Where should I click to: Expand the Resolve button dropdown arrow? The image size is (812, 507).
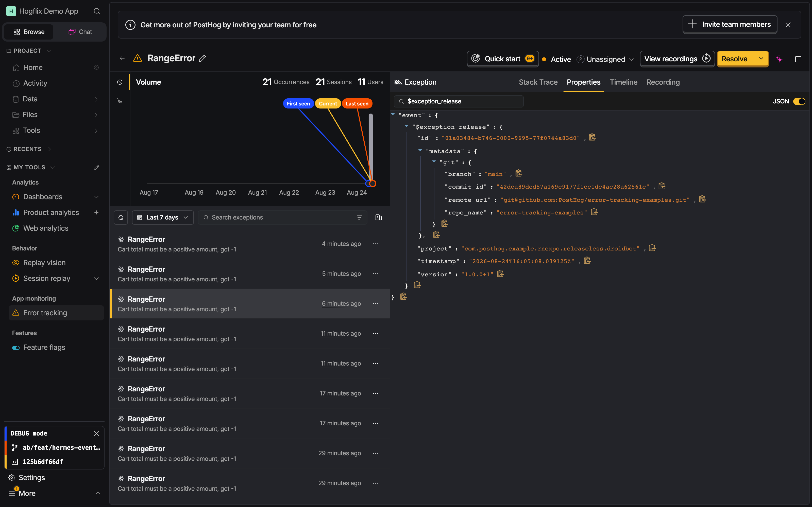tap(761, 59)
